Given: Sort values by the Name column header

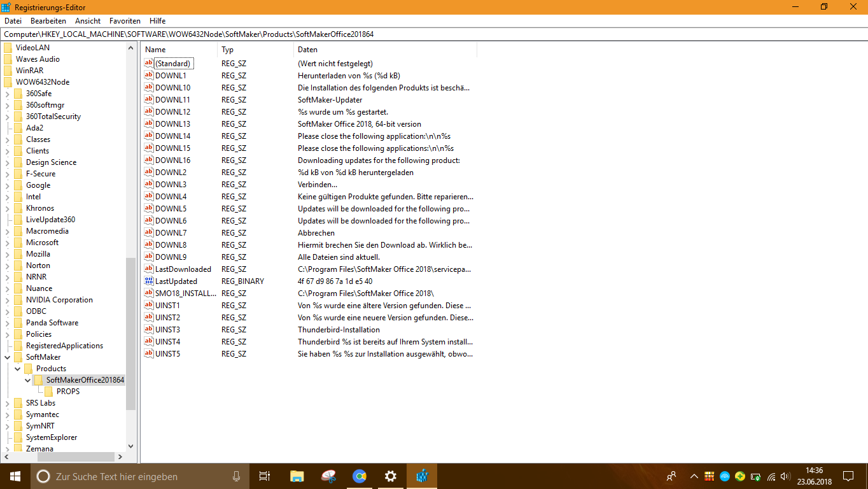Looking at the screenshot, I should pos(179,50).
